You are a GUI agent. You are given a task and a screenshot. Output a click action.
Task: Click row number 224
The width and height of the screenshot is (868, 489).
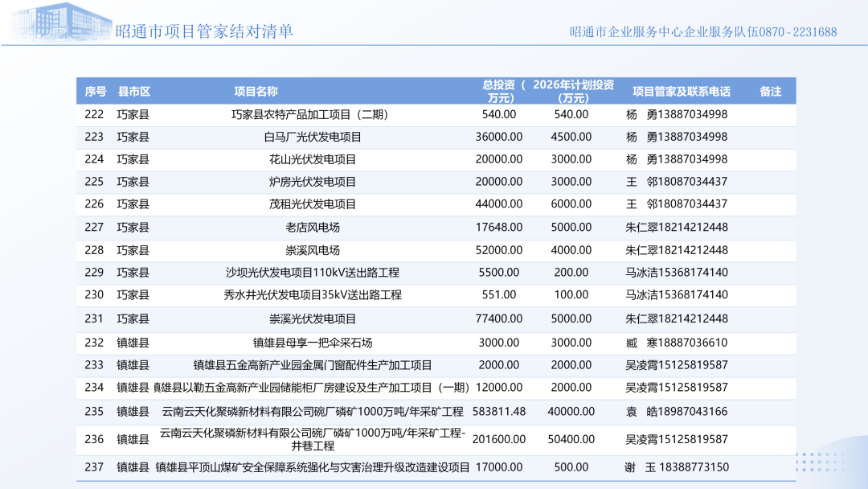pyautogui.click(x=94, y=159)
